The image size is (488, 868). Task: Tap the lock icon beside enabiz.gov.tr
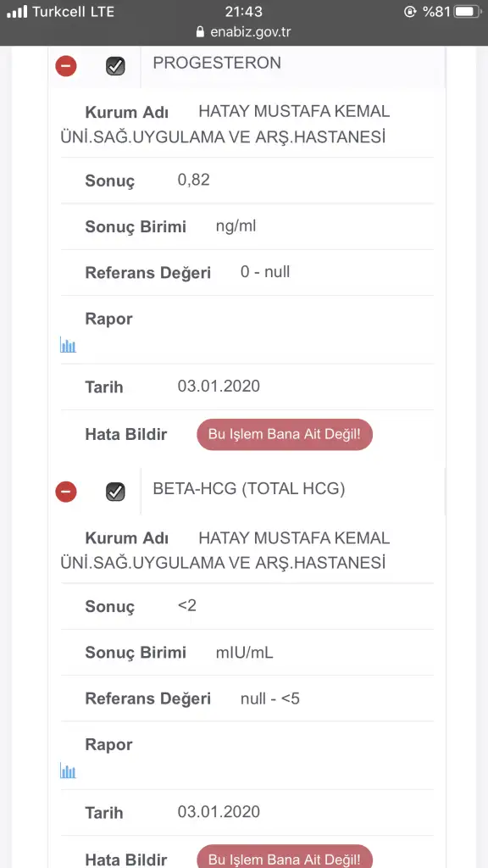tap(200, 32)
